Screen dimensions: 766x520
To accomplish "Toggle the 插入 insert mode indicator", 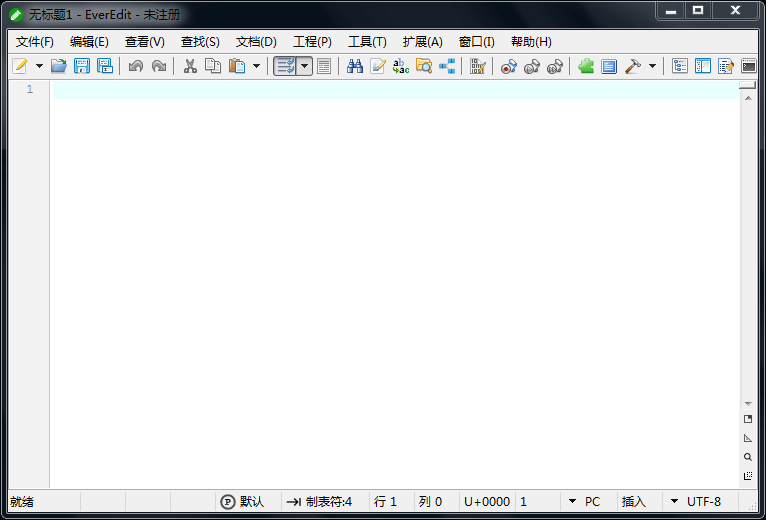I will (634, 501).
